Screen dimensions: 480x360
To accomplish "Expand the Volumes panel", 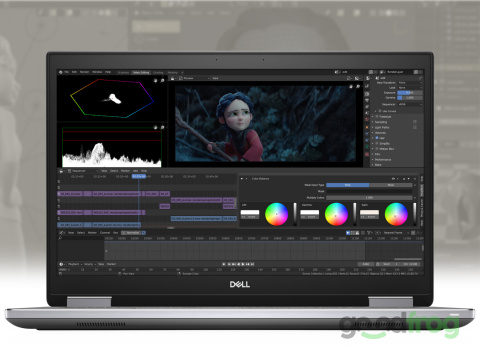I will (380, 133).
